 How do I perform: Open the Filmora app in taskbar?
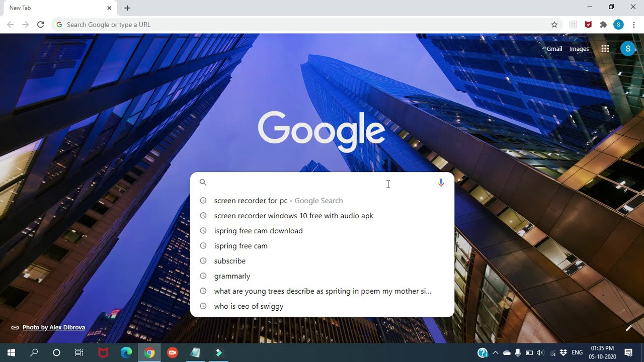pos(218,352)
